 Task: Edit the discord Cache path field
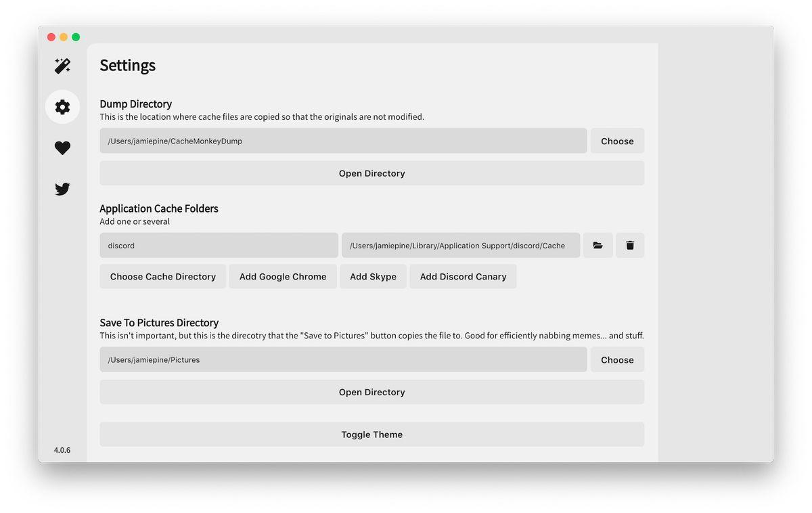[x=461, y=245]
